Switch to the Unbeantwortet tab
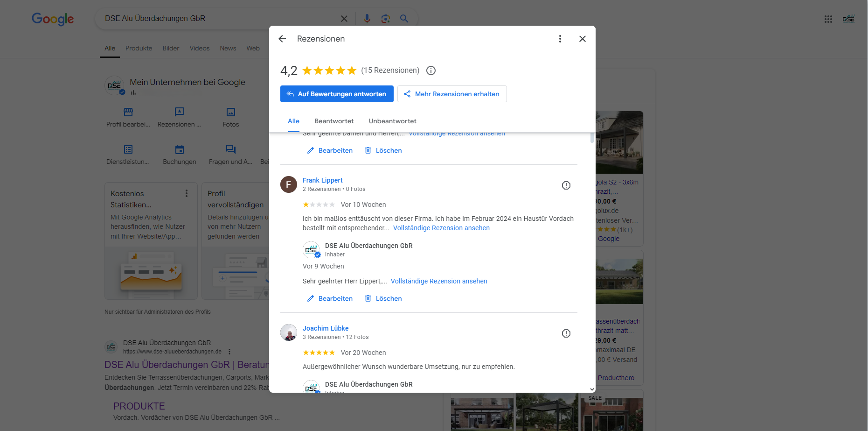The height and width of the screenshot is (431, 868). tap(392, 121)
